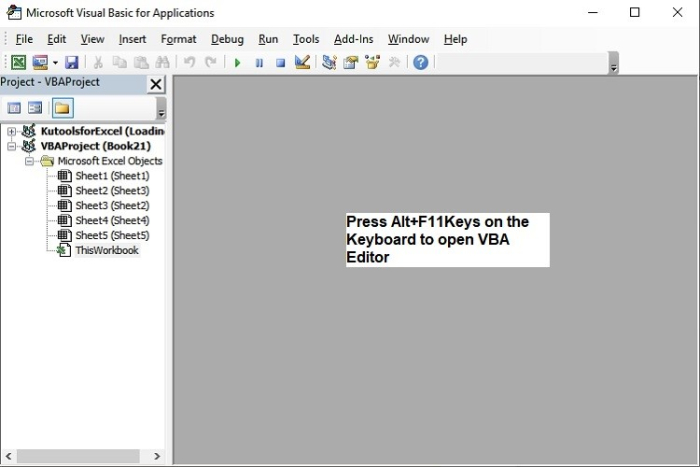Click the Toolbox wrench icon

(394, 62)
